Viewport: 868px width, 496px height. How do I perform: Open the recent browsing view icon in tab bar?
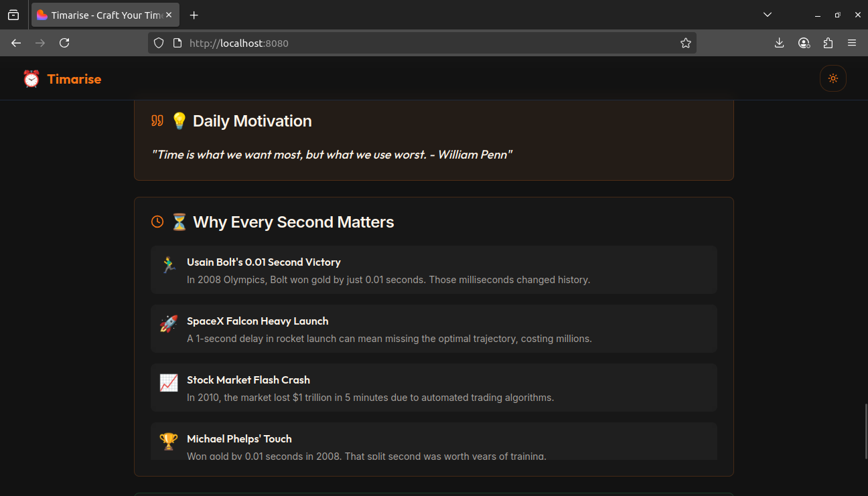point(13,15)
